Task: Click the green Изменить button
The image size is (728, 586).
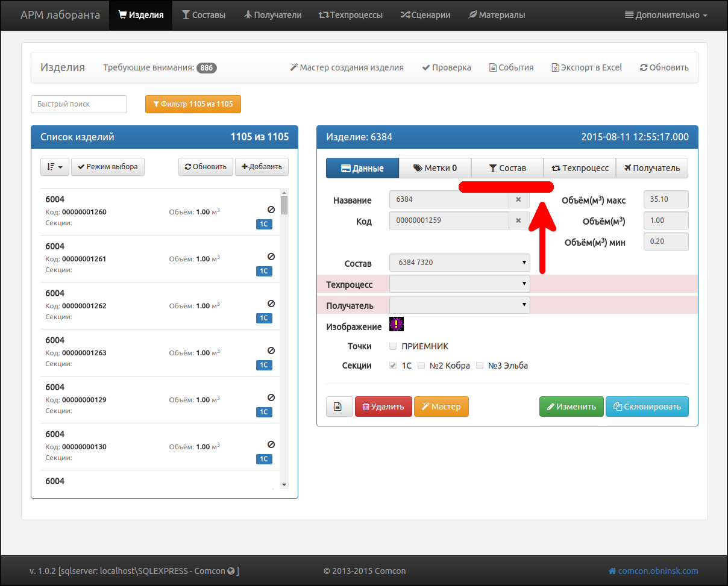Action: tap(571, 407)
